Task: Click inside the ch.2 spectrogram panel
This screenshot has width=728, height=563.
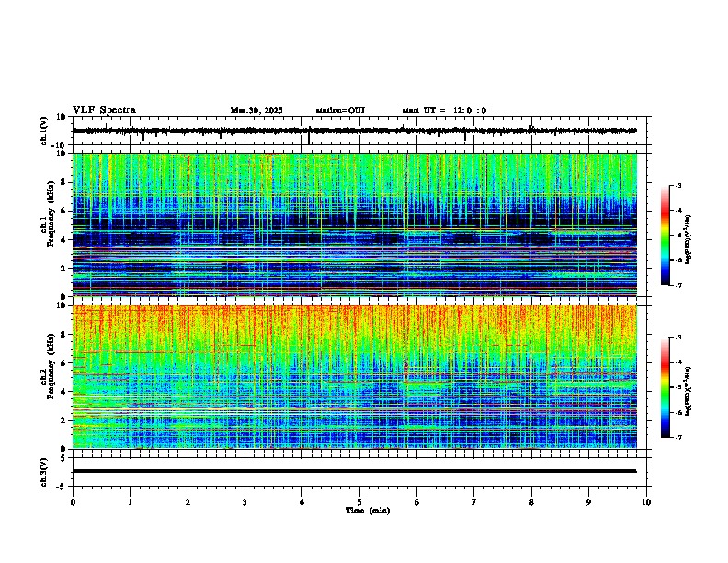Action: click(x=354, y=377)
